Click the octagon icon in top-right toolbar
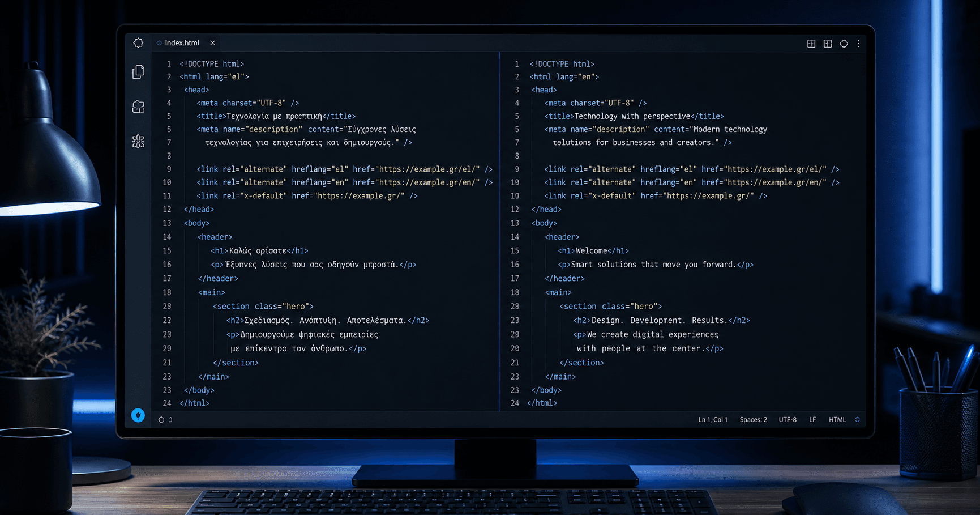 pyautogui.click(x=844, y=44)
